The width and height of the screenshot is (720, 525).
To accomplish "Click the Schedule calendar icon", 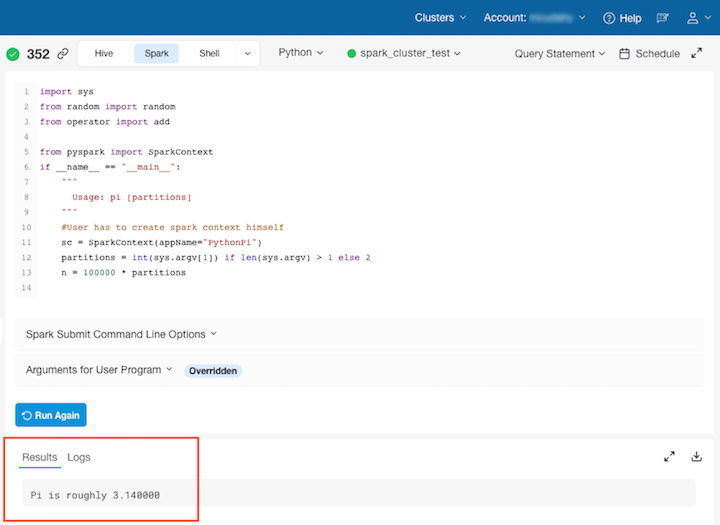I will [624, 54].
